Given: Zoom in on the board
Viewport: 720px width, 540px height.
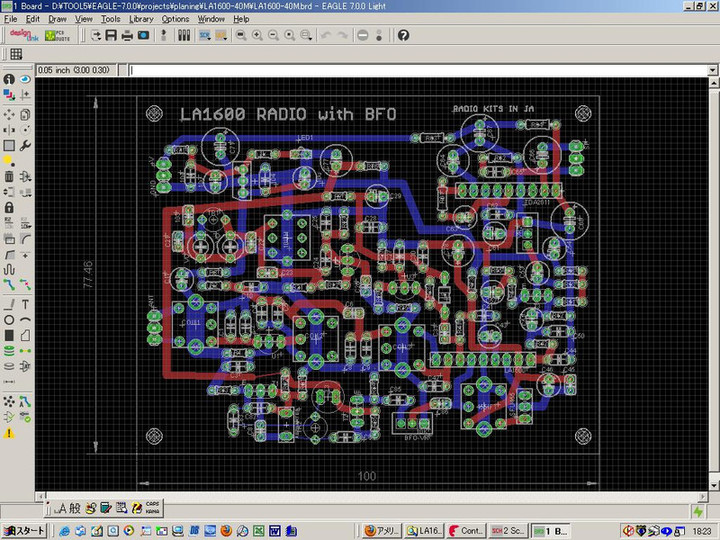Looking at the screenshot, I should coord(257,35).
